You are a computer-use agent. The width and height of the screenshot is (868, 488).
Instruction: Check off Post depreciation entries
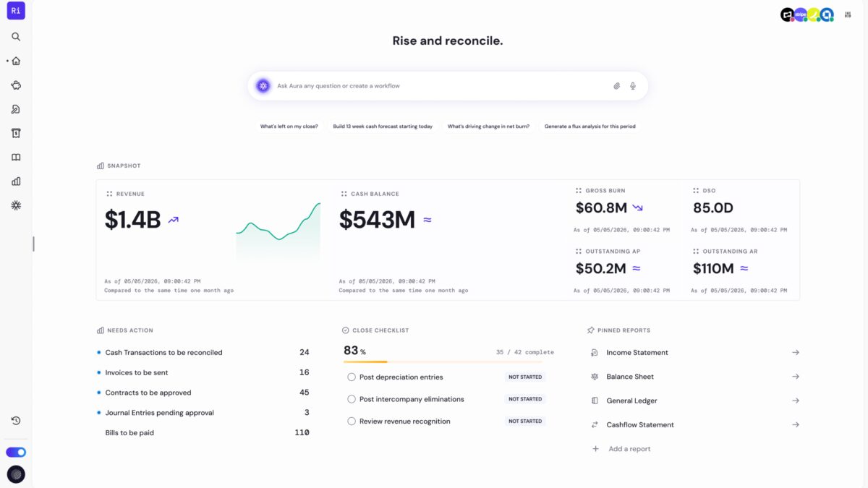point(352,377)
